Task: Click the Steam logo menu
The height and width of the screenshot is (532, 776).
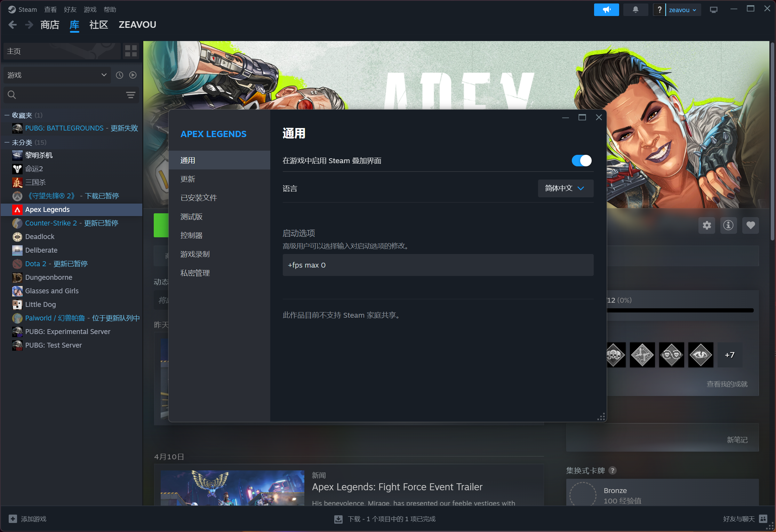Action: pyautogui.click(x=22, y=9)
